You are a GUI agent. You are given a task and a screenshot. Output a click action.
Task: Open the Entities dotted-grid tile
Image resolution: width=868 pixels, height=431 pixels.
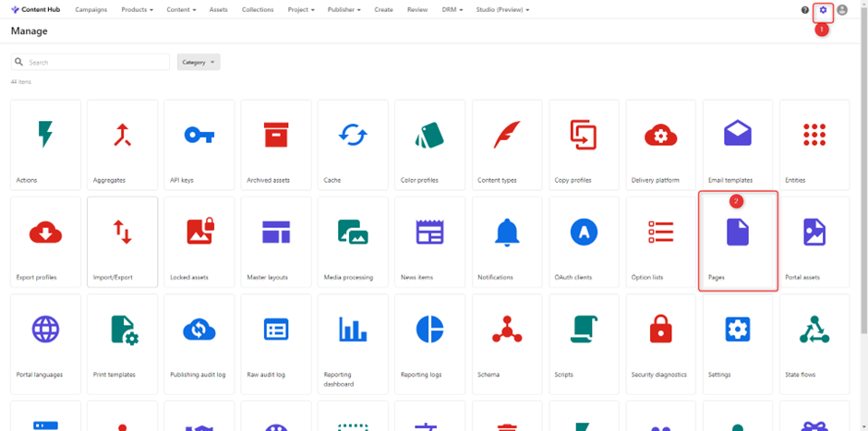point(814,145)
